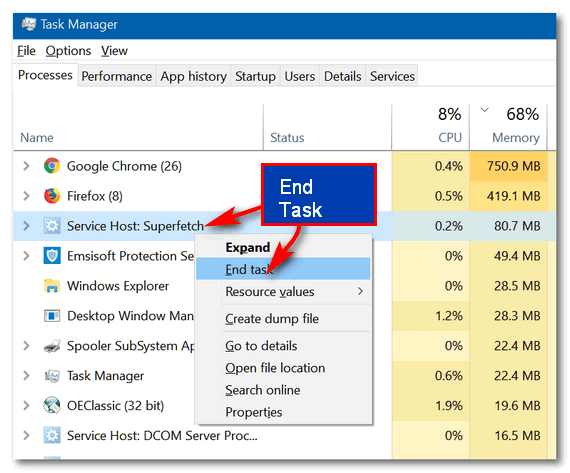Select the Emsisoft Protection shield icon
This screenshot has height=473, width=570.
(x=52, y=256)
